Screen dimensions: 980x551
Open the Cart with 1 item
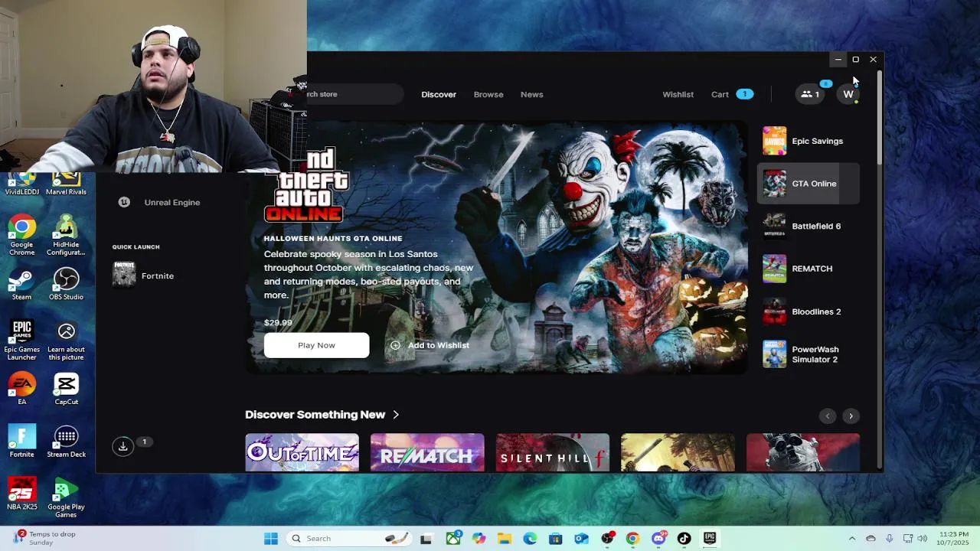point(732,94)
